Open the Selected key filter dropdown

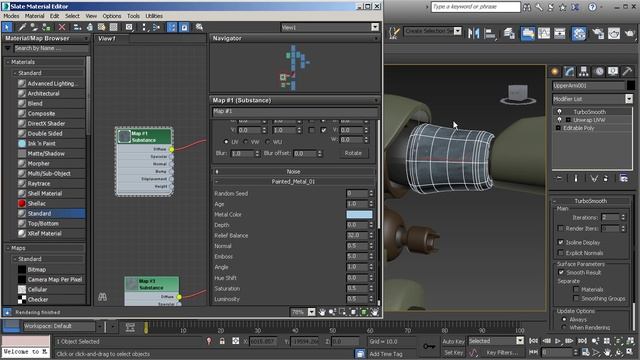click(520, 340)
